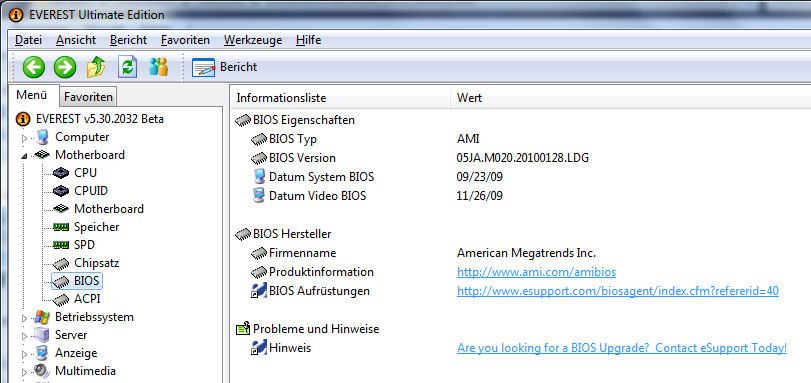The width and height of the screenshot is (811, 383).
Task: Select the CPU chip icon in the tree
Action: click(61, 173)
